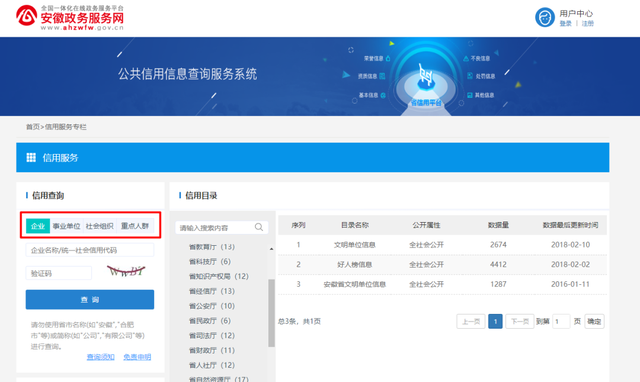The image size is (640, 382).
Task: Click the 数据最后更新时间 column header
Action: [x=570, y=225]
